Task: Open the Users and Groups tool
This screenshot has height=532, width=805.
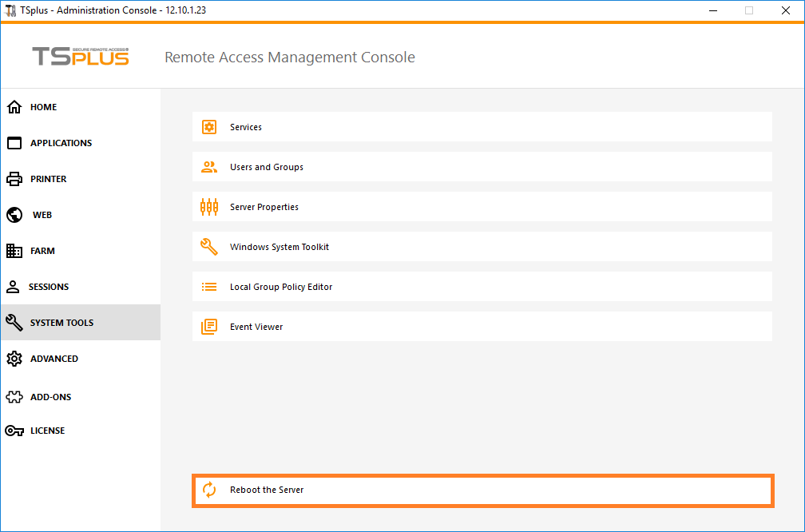Action: pos(267,167)
